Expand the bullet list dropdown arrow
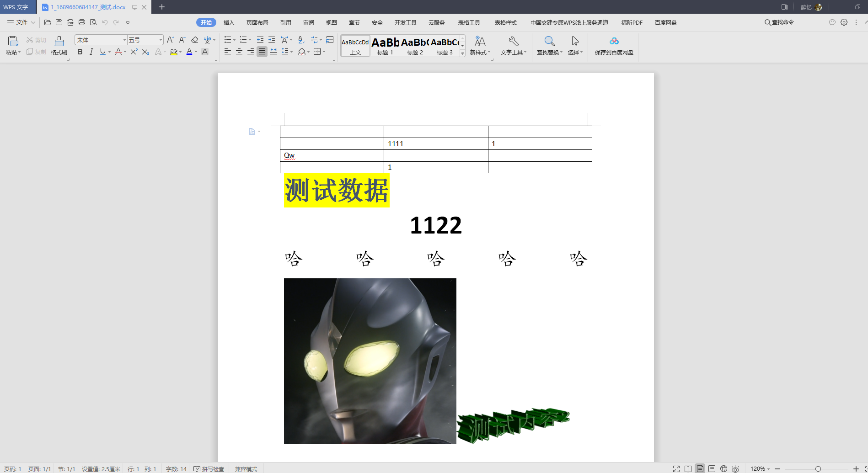The image size is (868, 473). [235, 40]
